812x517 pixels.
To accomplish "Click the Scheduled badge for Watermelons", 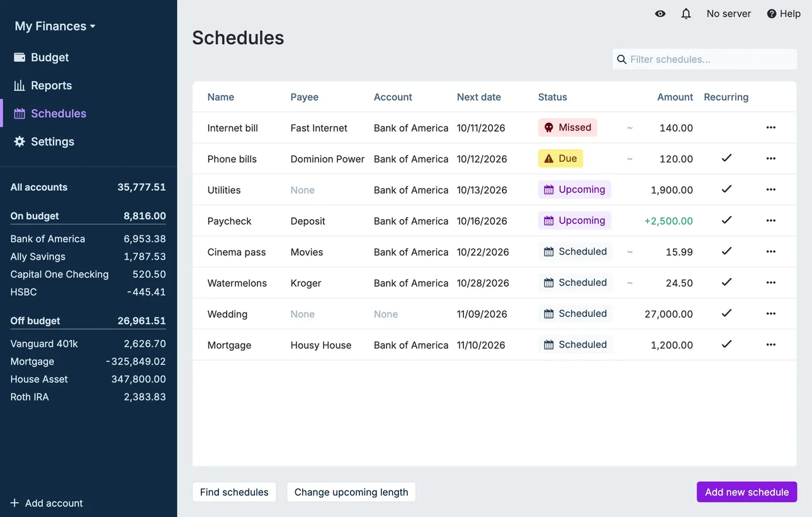I will (x=575, y=283).
